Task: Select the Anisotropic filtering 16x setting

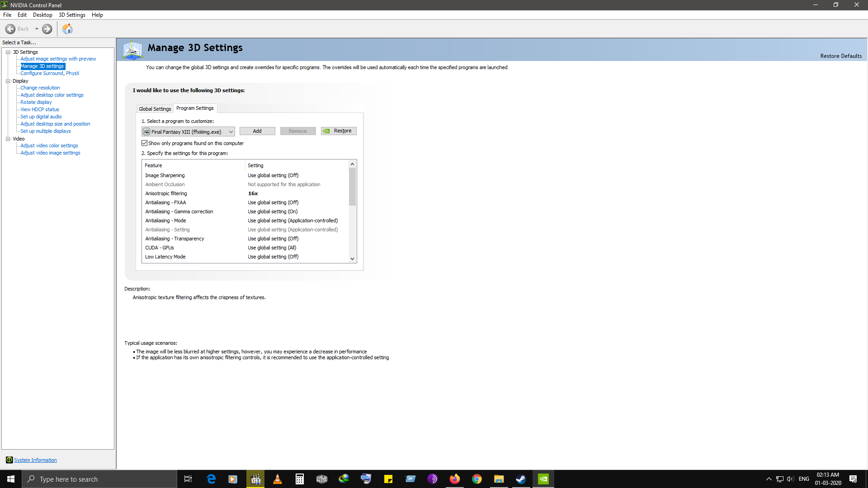Action: [x=253, y=193]
